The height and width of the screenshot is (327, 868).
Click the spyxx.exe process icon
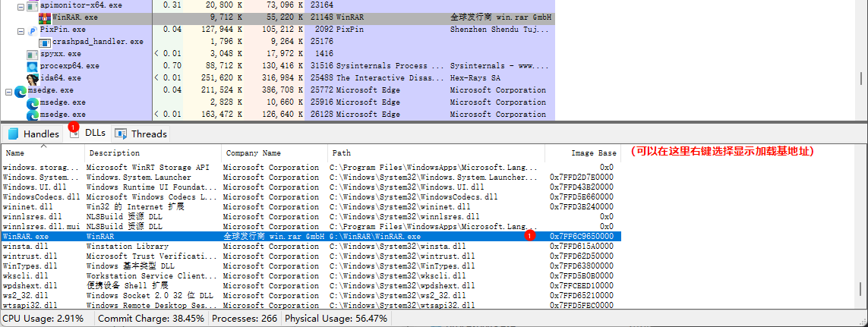[33, 54]
